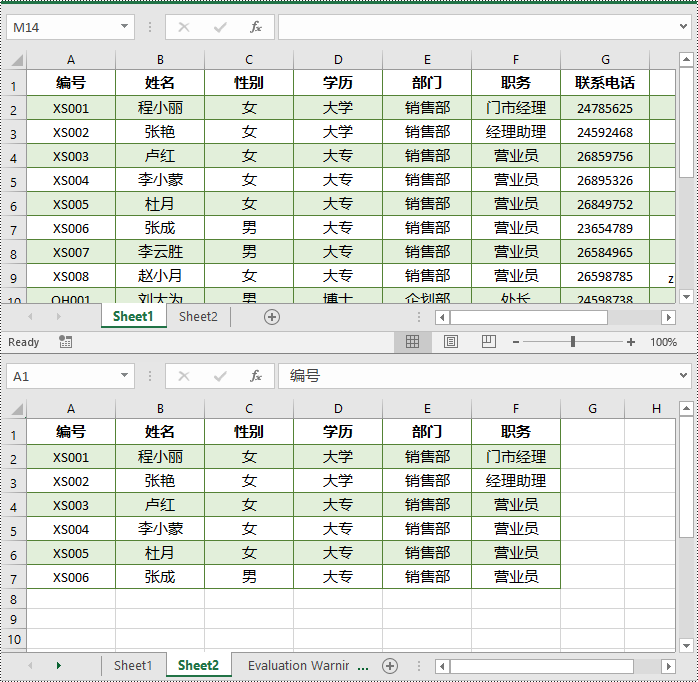Image resolution: width=698 pixels, height=682 pixels.
Task: Click Select All corner in upper sheet
Action: point(16,60)
